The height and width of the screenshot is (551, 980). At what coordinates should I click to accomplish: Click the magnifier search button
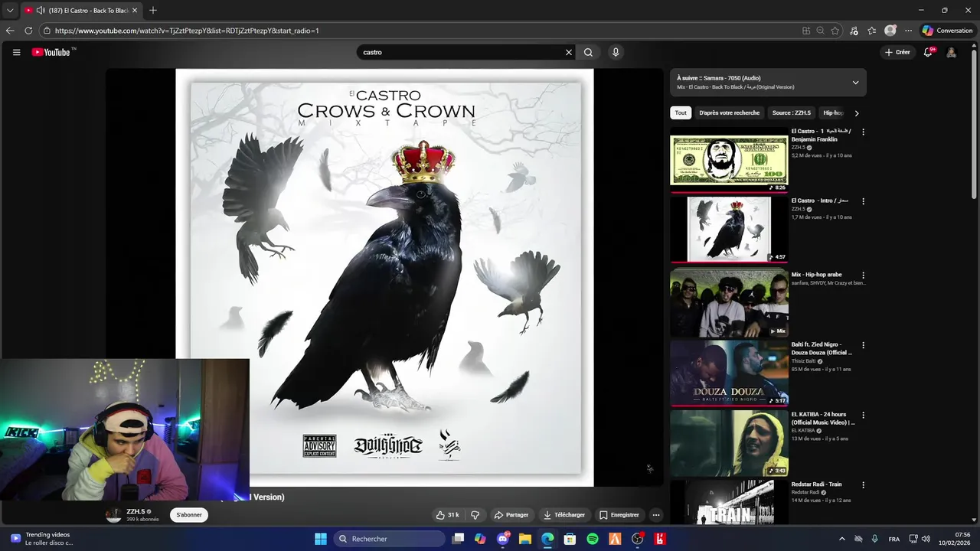[x=588, y=52]
